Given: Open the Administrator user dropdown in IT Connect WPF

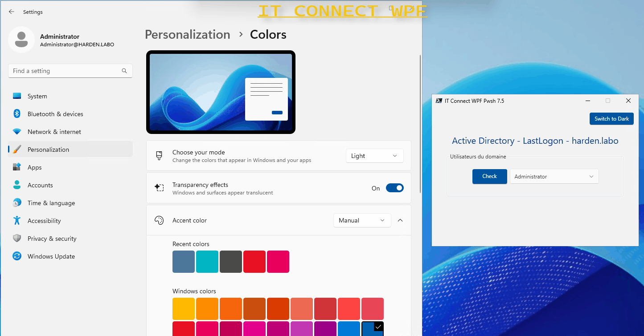Looking at the screenshot, I should (554, 177).
